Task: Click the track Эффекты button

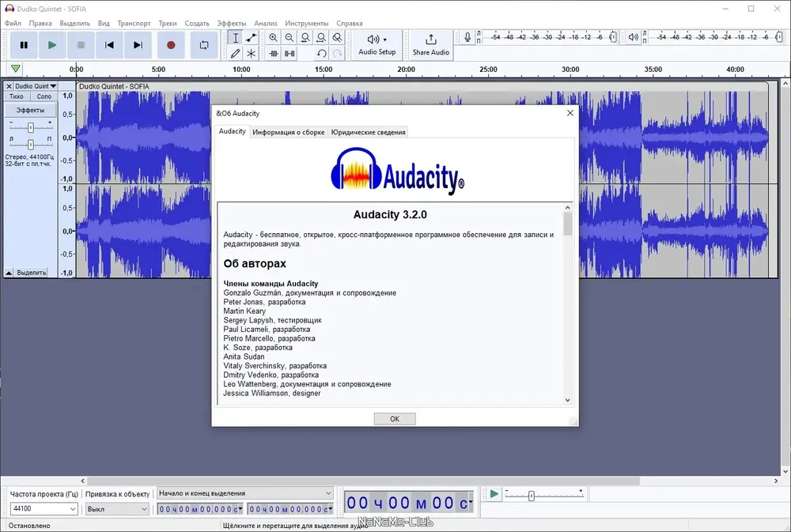Action: (30, 110)
